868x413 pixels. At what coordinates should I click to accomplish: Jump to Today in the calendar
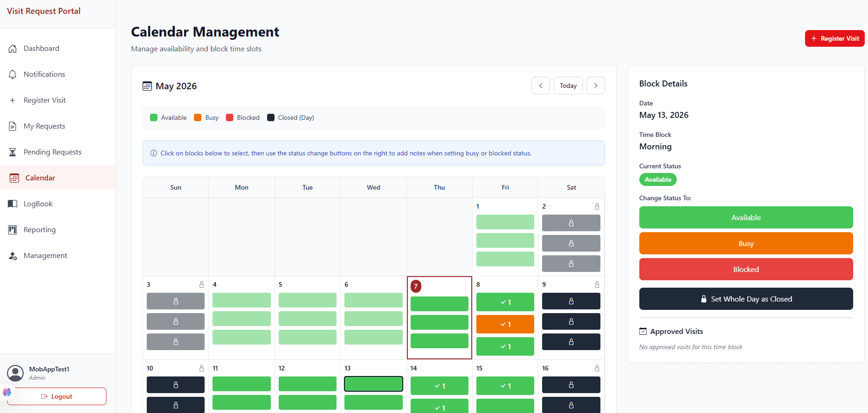[x=568, y=86]
